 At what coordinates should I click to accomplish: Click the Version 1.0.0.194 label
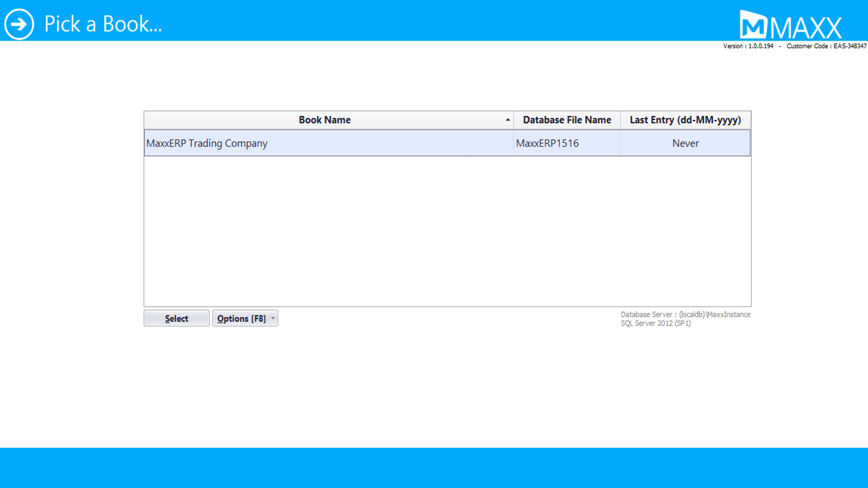[748, 46]
